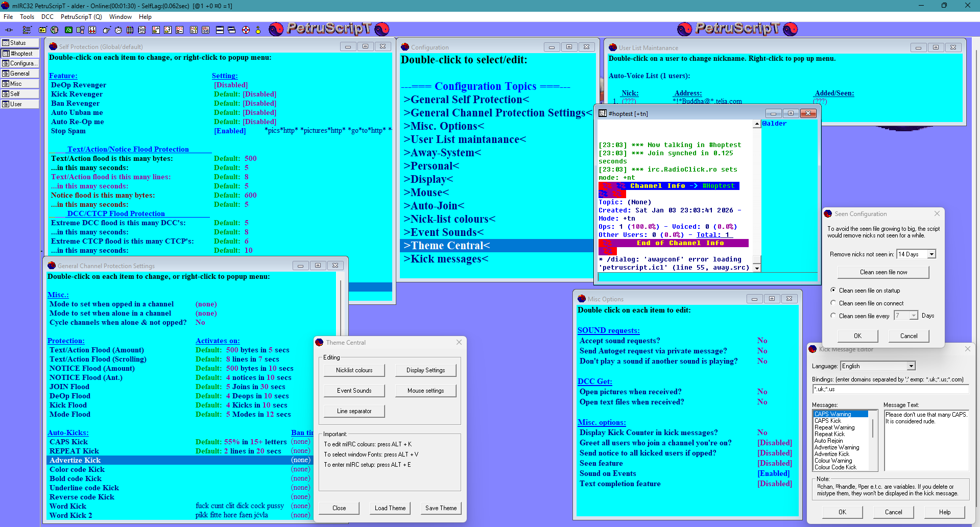The height and width of the screenshot is (527, 980).
Task: Open the PetruScripT (Q) menu
Action: tap(81, 17)
